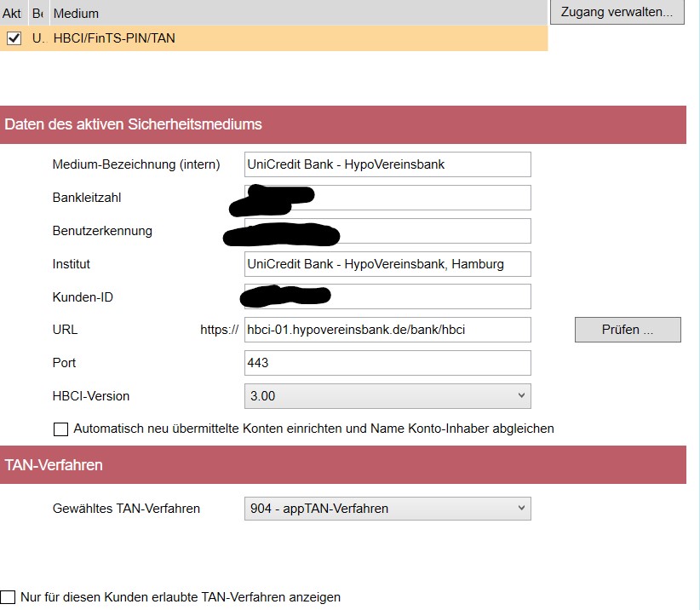
Task: Open the HBCI-Version dropdown
Action: (387, 396)
